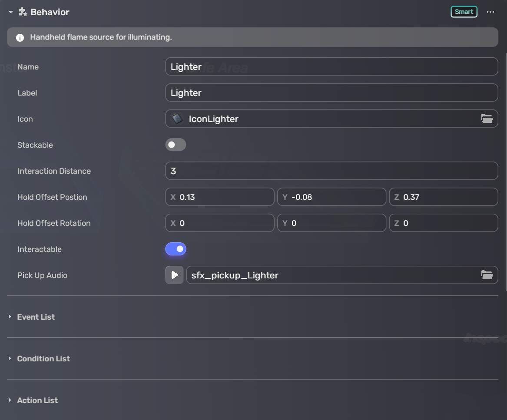The height and width of the screenshot is (420, 507).
Task: Play the sfx_pickup_Lighter audio preview
Action: coord(174,275)
